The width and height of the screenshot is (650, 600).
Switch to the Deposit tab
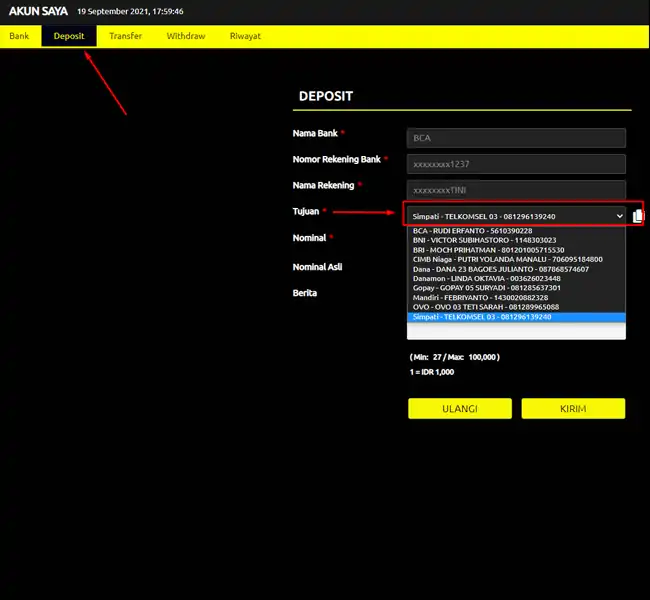tap(69, 36)
